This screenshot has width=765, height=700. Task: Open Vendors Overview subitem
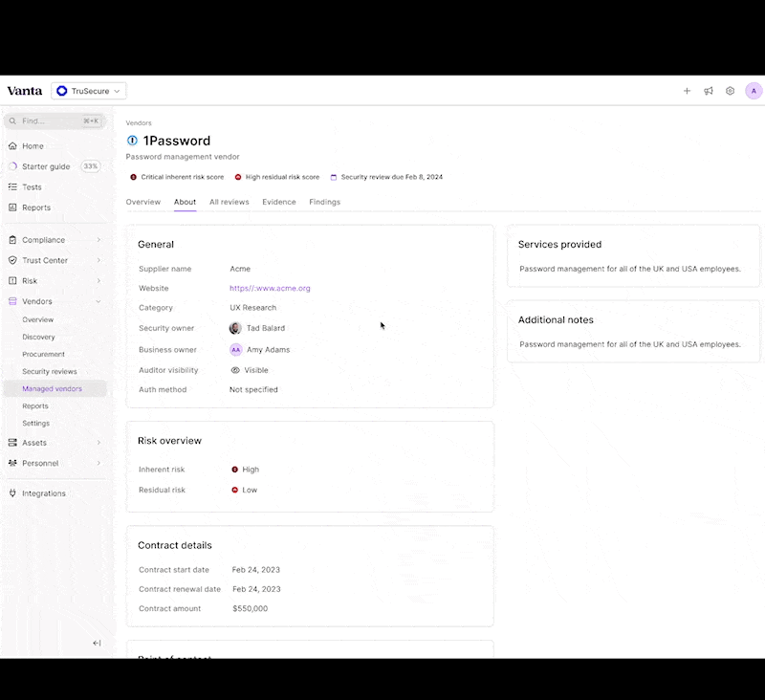[37, 319]
